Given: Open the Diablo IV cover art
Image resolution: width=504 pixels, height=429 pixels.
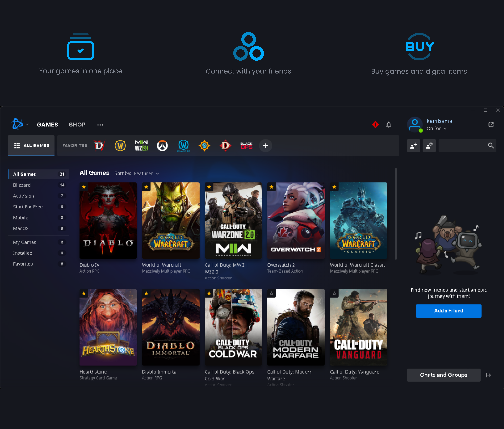Looking at the screenshot, I should coord(108,221).
